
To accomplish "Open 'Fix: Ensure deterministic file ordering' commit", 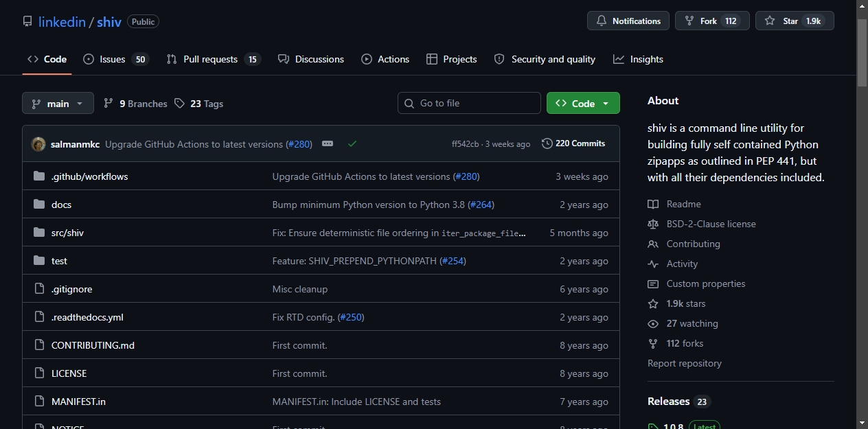I will [399, 233].
